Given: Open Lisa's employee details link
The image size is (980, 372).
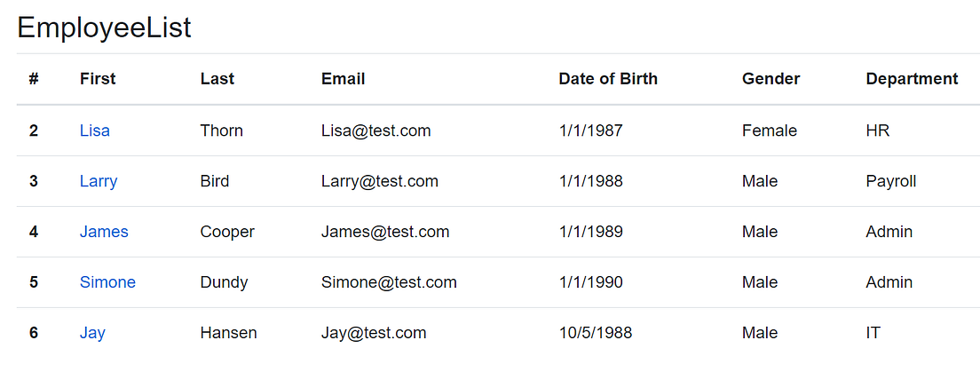Looking at the screenshot, I should click(95, 131).
